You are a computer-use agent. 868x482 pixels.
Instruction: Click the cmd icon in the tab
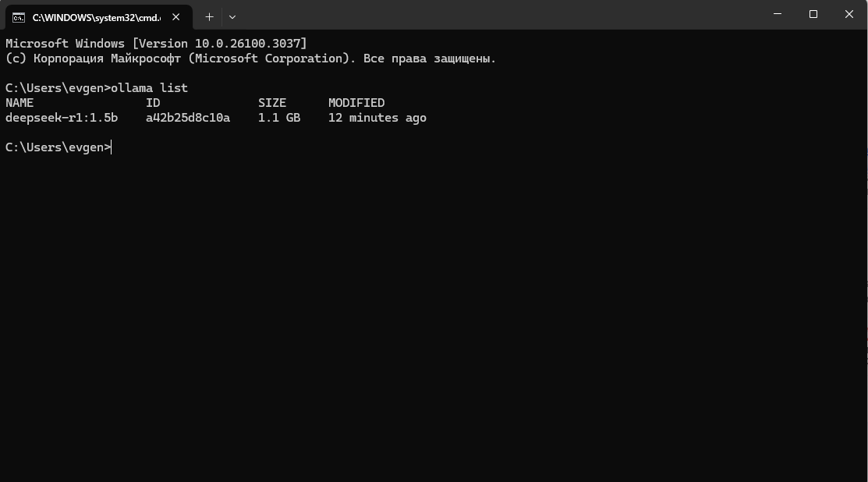18,16
